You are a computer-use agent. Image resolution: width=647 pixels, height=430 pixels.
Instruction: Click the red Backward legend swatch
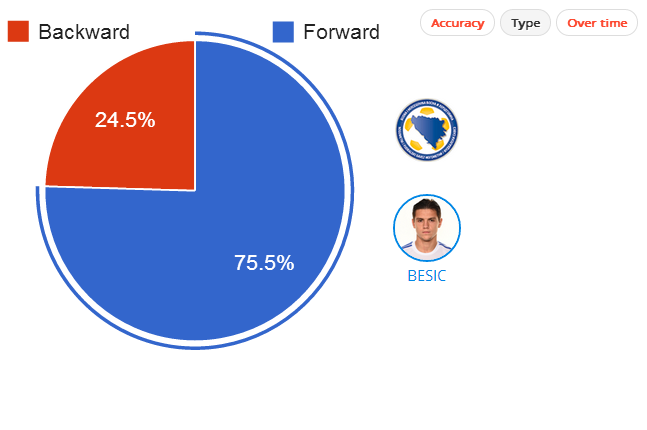tap(18, 32)
